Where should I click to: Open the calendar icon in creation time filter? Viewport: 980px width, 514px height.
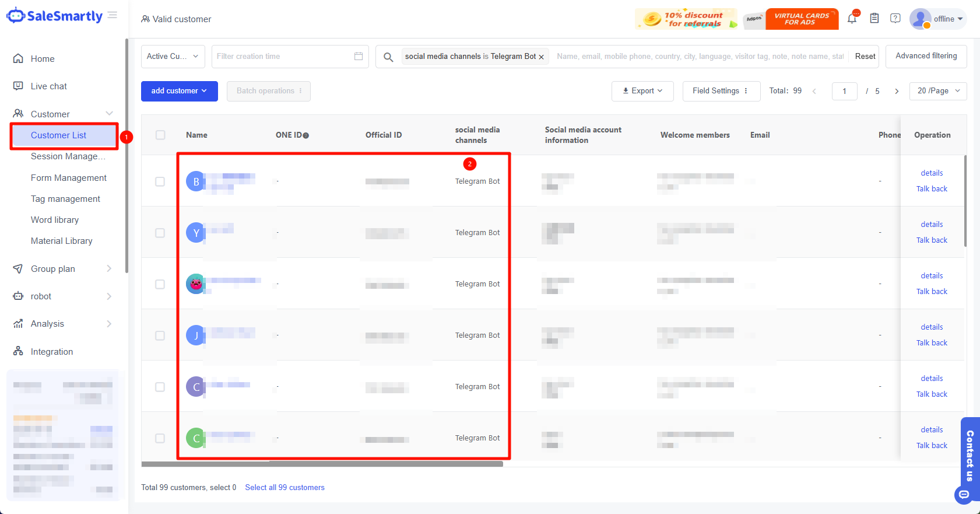(x=359, y=57)
